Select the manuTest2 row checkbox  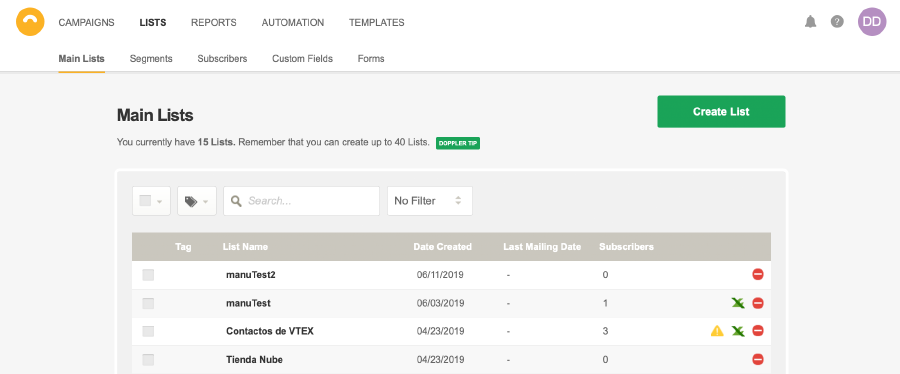pos(148,275)
